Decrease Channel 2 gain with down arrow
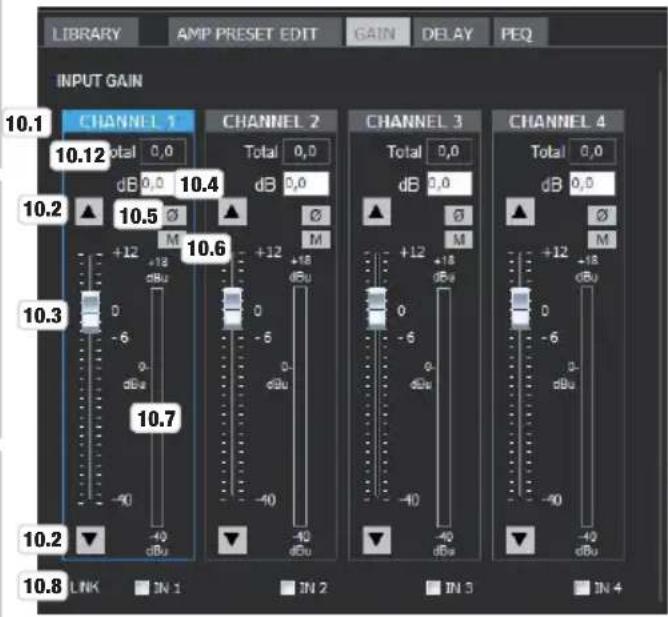668x617 pixels. [x=233, y=540]
